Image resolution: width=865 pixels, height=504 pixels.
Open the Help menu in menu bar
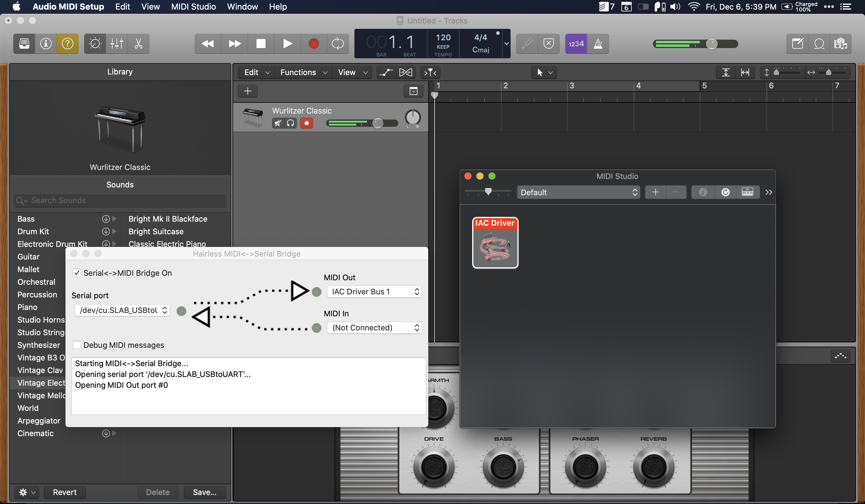278,7
